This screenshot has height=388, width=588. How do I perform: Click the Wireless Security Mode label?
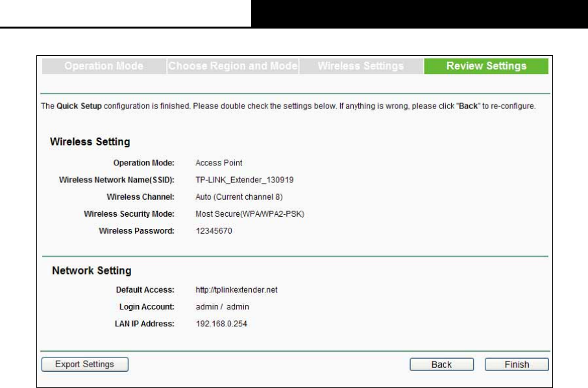(129, 214)
